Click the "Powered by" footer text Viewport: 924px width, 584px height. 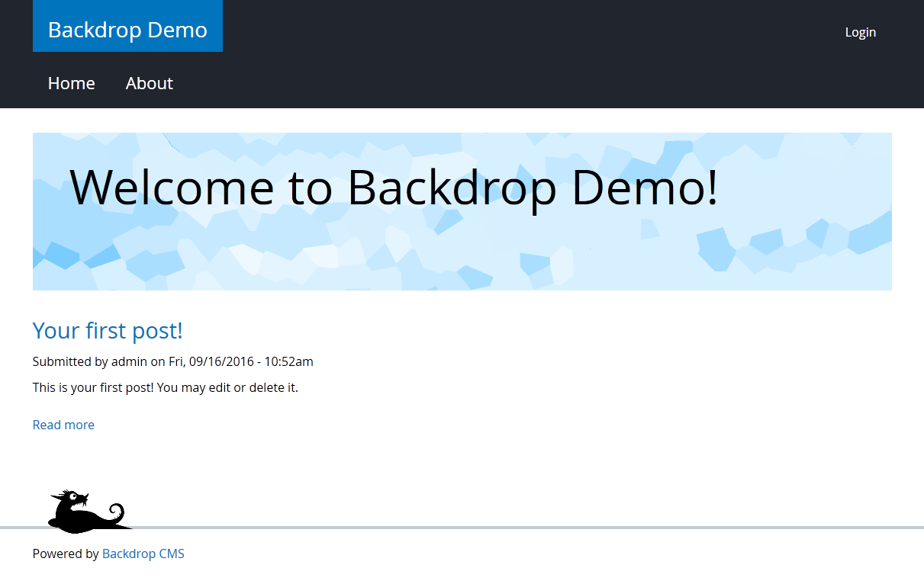click(66, 554)
